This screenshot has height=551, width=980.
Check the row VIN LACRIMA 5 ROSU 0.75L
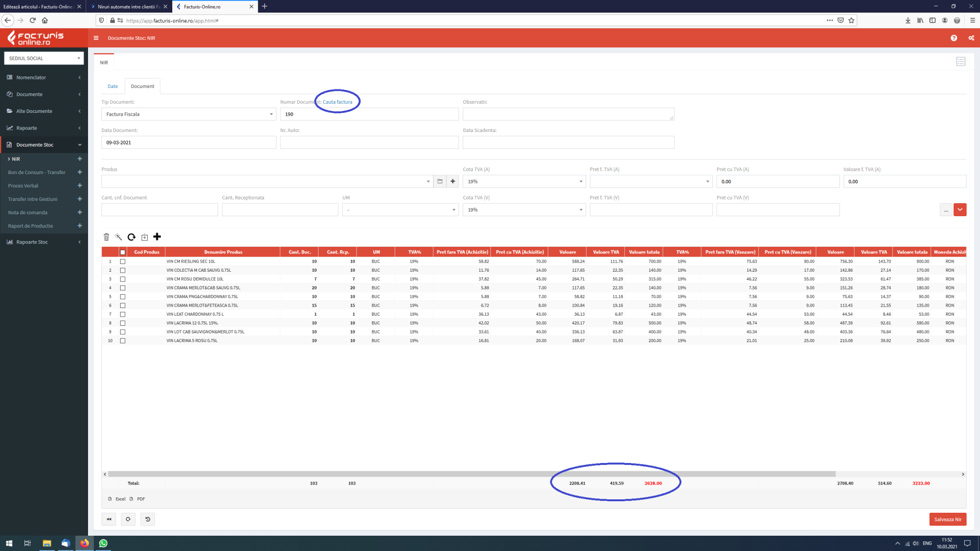click(123, 341)
